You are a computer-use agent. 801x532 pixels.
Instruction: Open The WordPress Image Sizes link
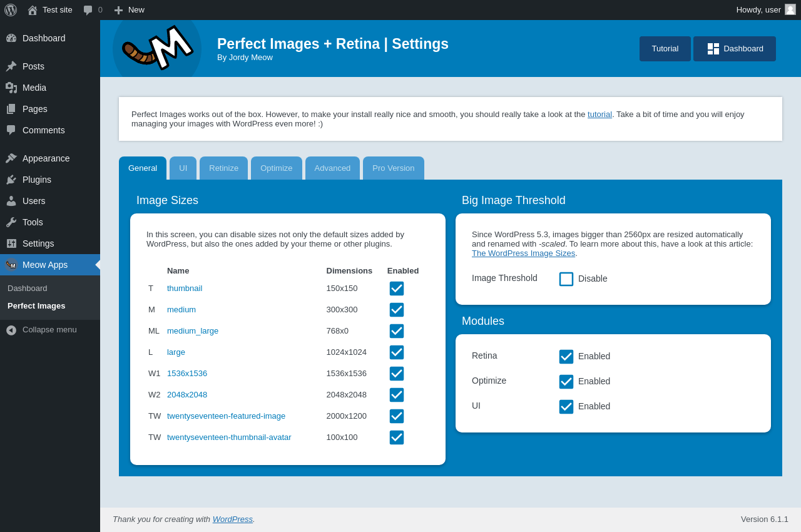tap(523, 253)
